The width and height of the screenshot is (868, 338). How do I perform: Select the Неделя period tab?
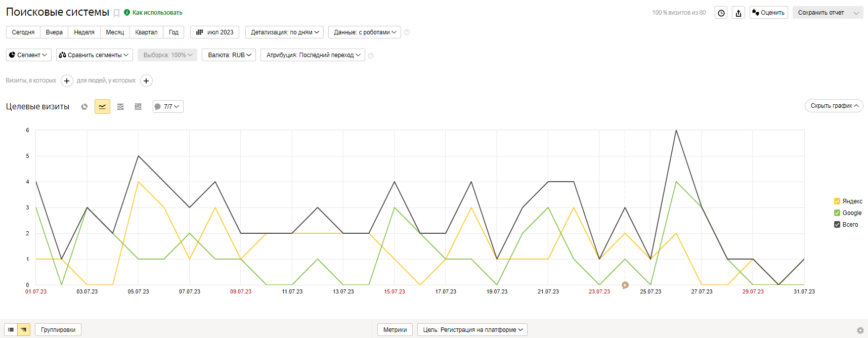[x=84, y=32]
